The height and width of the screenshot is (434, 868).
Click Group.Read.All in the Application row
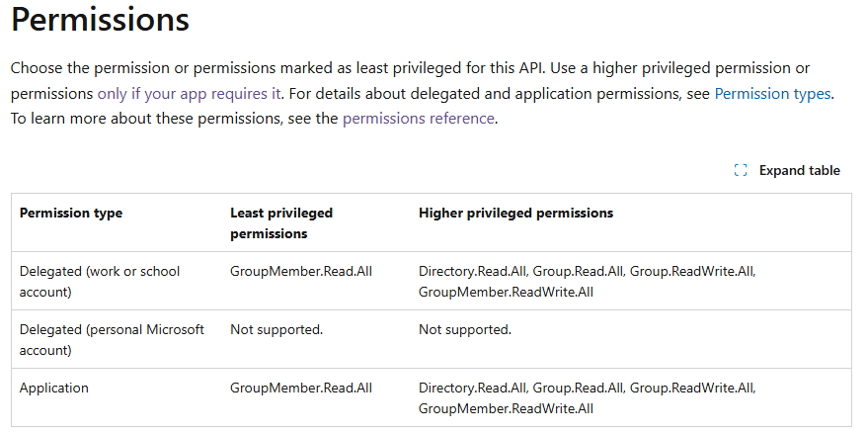click(578, 388)
